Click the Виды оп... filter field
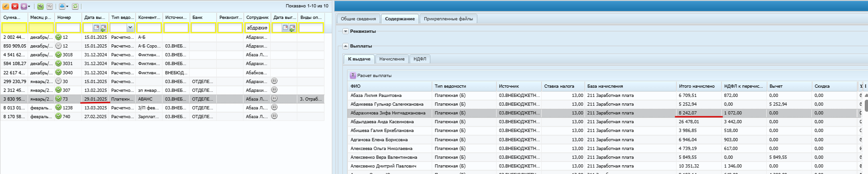 coord(311,28)
